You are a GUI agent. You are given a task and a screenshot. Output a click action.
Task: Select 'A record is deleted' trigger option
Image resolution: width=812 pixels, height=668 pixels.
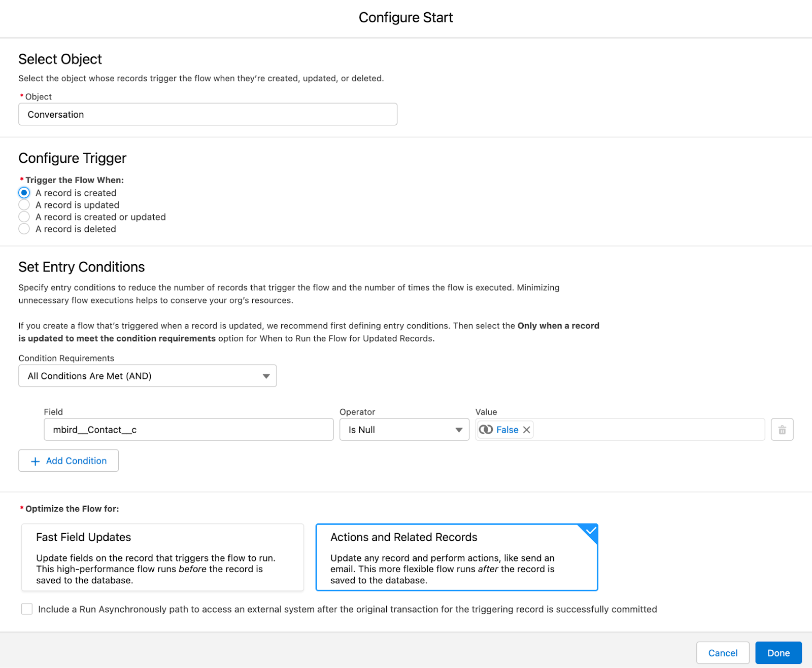pyautogui.click(x=24, y=229)
